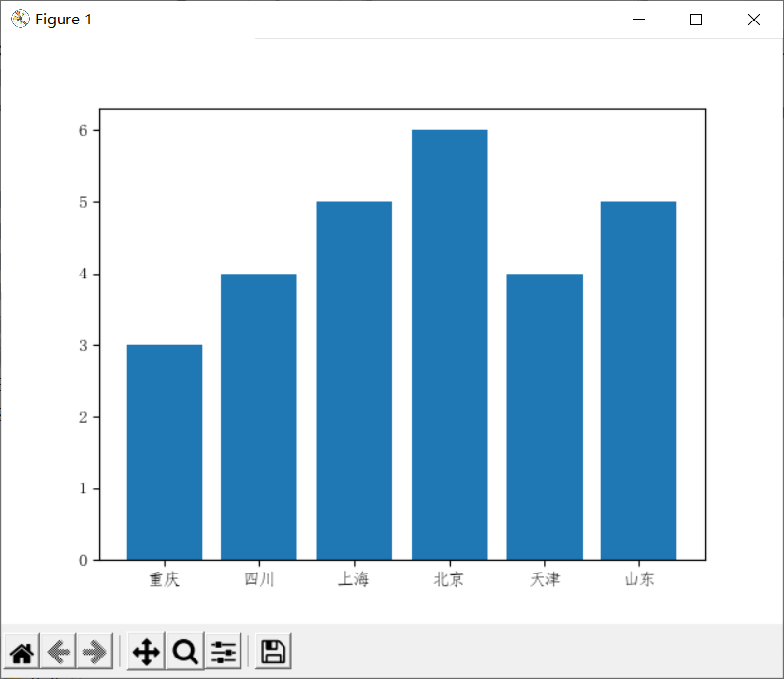Click the y-axis tick label 0
Image resolution: width=784 pixels, height=679 pixels.
click(x=83, y=560)
